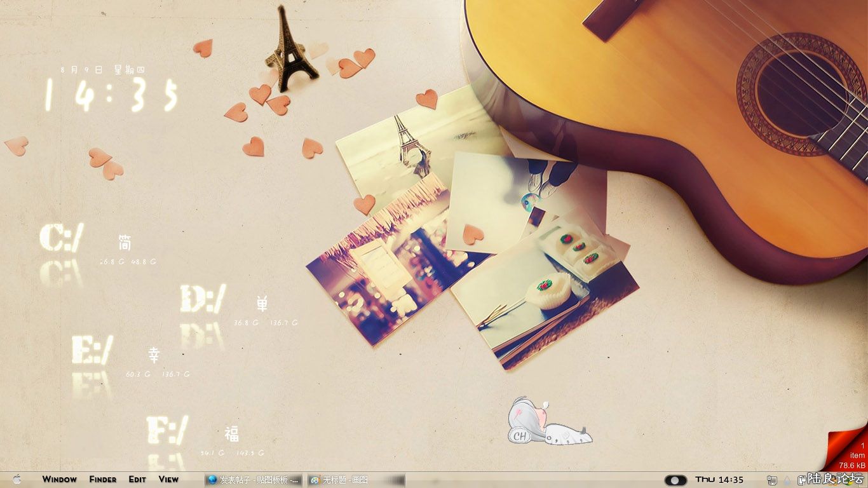The height and width of the screenshot is (488, 868).
Task: Open the D:/ drive shortcut
Action: pyautogui.click(x=203, y=299)
